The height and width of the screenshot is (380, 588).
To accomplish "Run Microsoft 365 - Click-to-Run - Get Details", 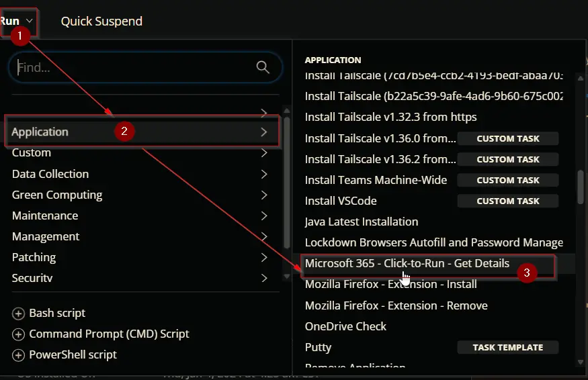I will click(407, 263).
